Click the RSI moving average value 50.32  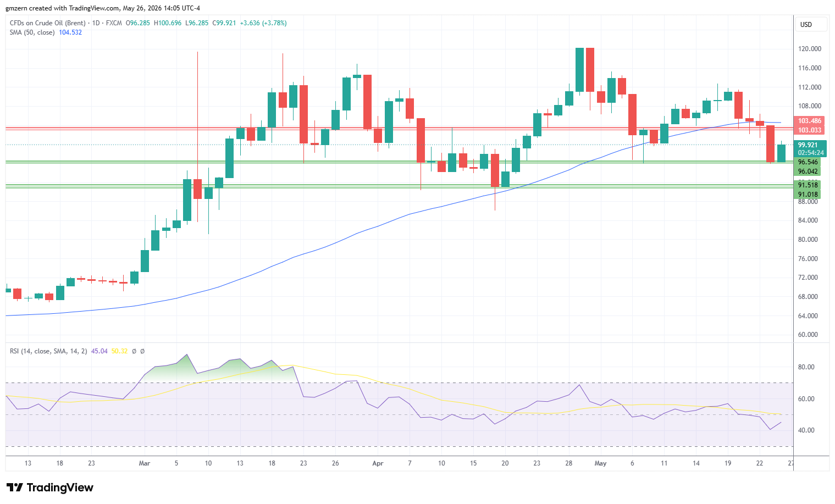(x=119, y=351)
